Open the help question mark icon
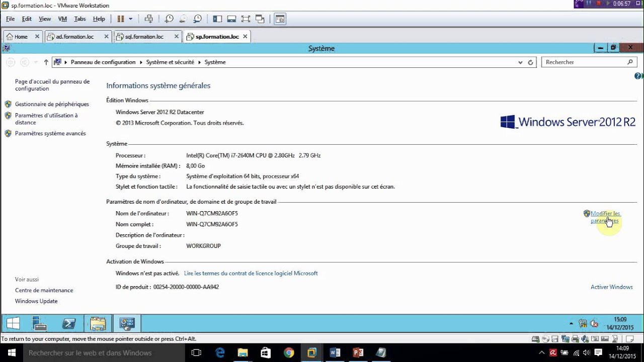The image size is (644, 362). pos(639,76)
